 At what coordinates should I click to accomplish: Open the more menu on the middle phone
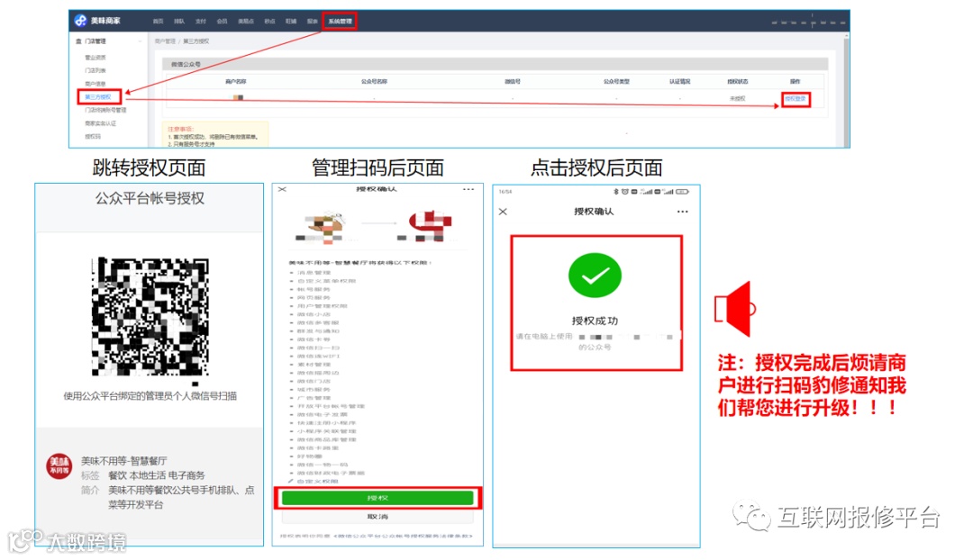coord(468,189)
